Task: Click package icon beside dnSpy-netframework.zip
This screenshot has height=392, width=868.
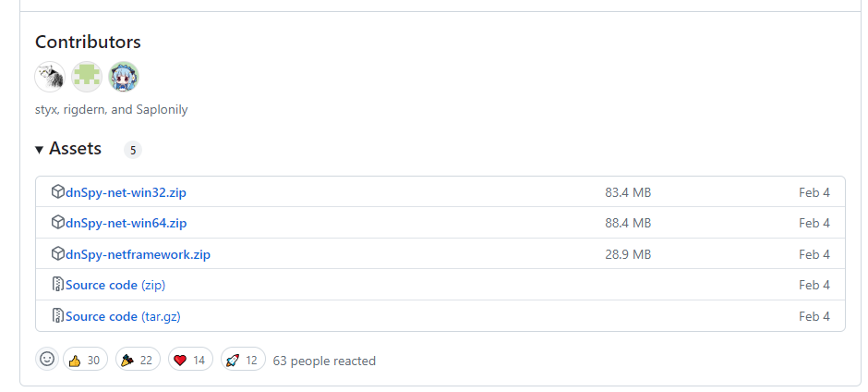Action: click(x=57, y=254)
